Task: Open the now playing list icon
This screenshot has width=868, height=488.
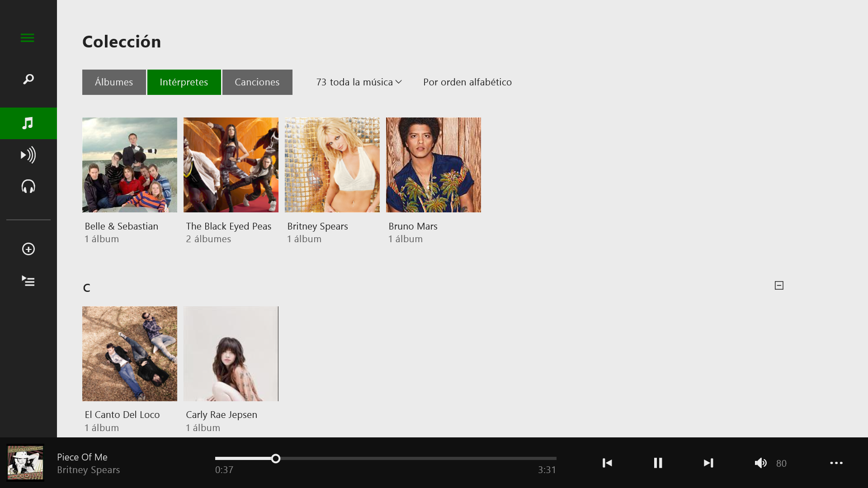Action: [28, 281]
